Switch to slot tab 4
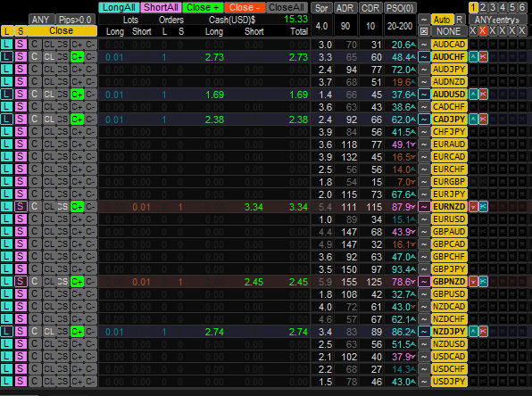Screen dimensions: 532x396 503,7
